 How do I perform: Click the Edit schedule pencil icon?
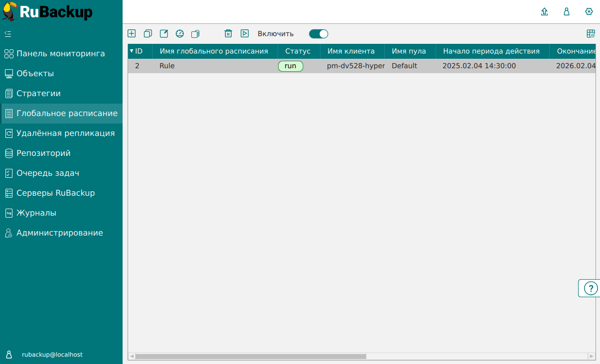[x=163, y=33]
